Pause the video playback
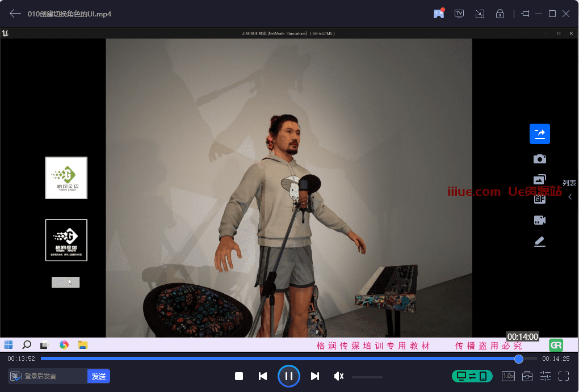 click(288, 376)
